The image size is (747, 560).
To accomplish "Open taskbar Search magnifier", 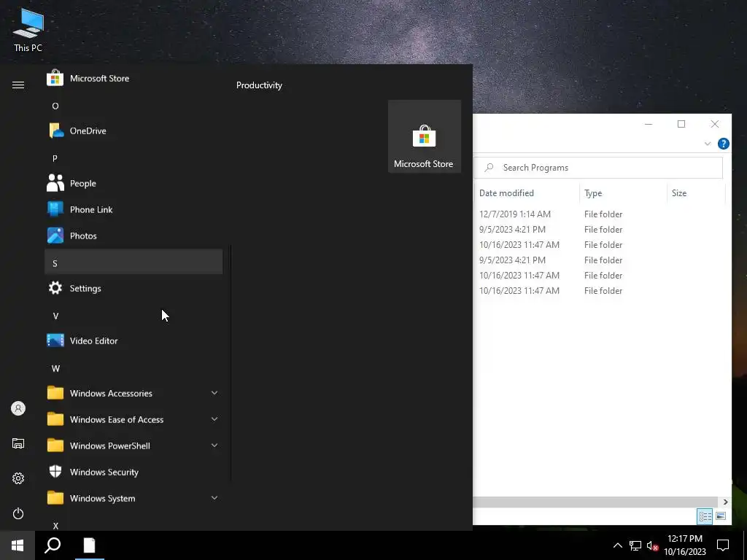I will (53, 545).
